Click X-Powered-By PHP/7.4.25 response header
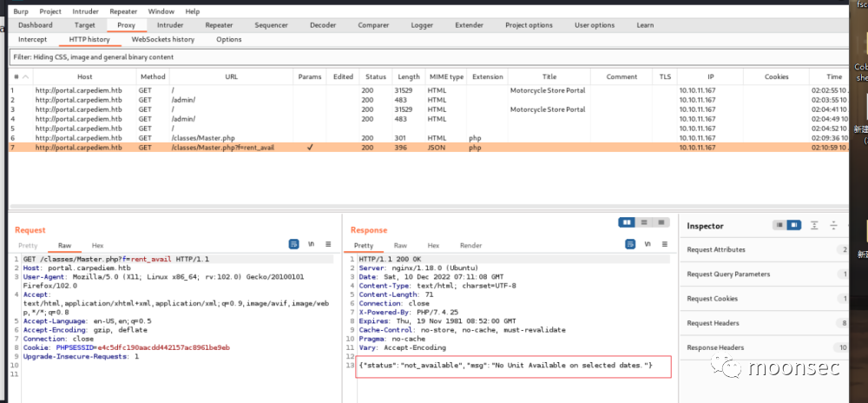 (x=408, y=312)
